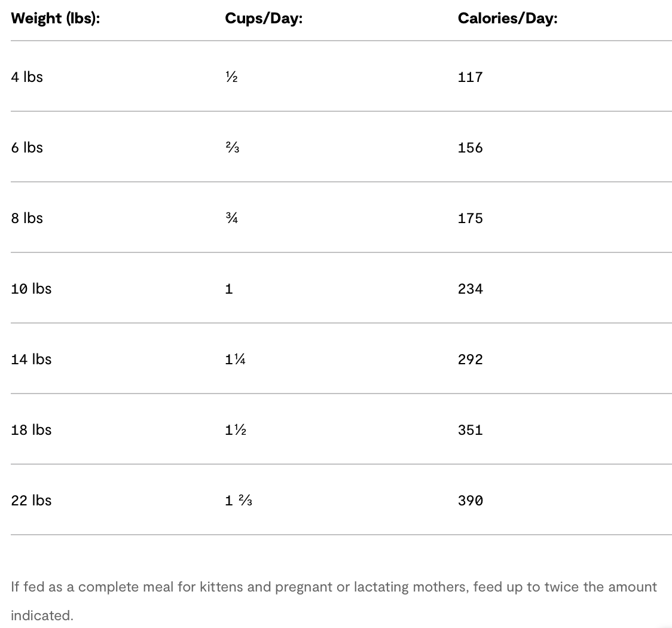The height and width of the screenshot is (628, 672).
Task: Select the 351 calories value
Action: (470, 430)
